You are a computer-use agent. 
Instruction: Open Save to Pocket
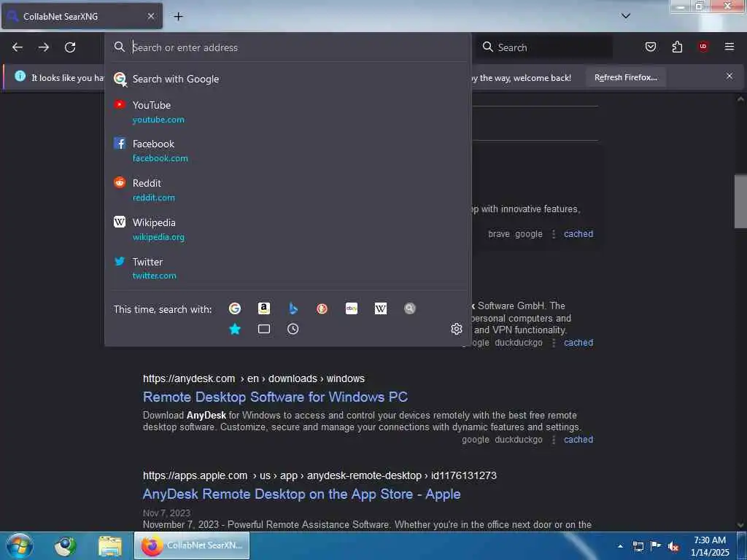coord(650,47)
